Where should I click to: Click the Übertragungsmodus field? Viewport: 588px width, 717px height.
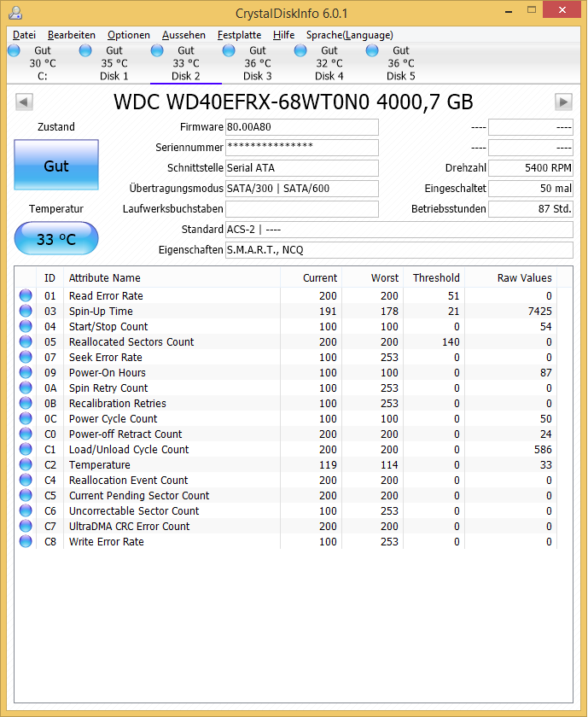pyautogui.click(x=302, y=189)
